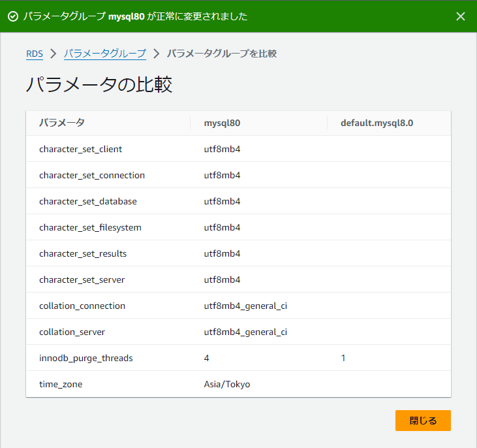Click the collation_connection utf8mb4_general_ci value
Image resolution: width=477 pixels, height=448 pixels.
[245, 306]
